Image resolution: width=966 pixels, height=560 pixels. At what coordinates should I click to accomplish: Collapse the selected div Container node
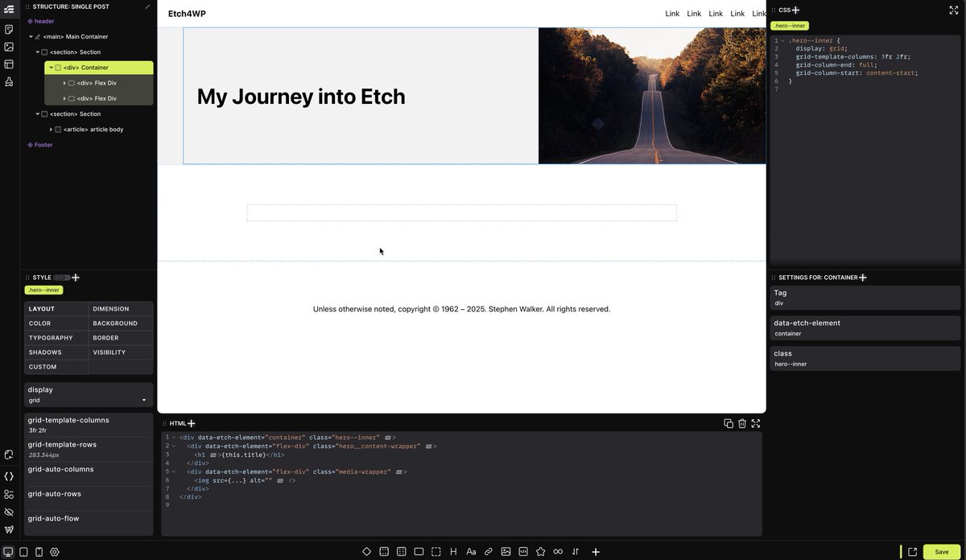[x=51, y=68]
